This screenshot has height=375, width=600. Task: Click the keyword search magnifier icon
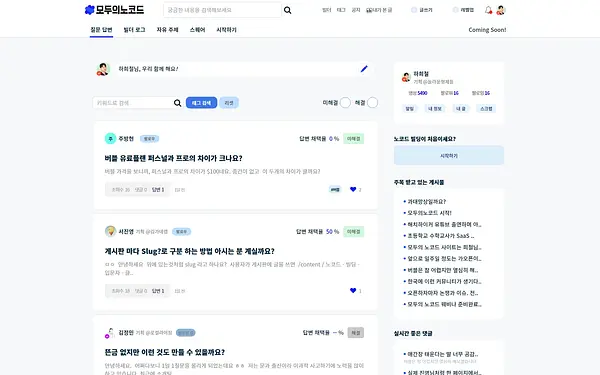178,103
